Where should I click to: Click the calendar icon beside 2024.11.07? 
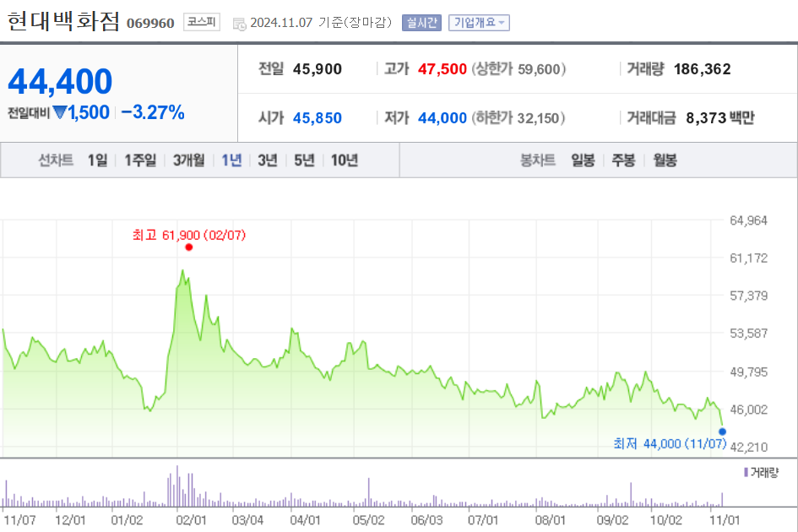tap(239, 24)
